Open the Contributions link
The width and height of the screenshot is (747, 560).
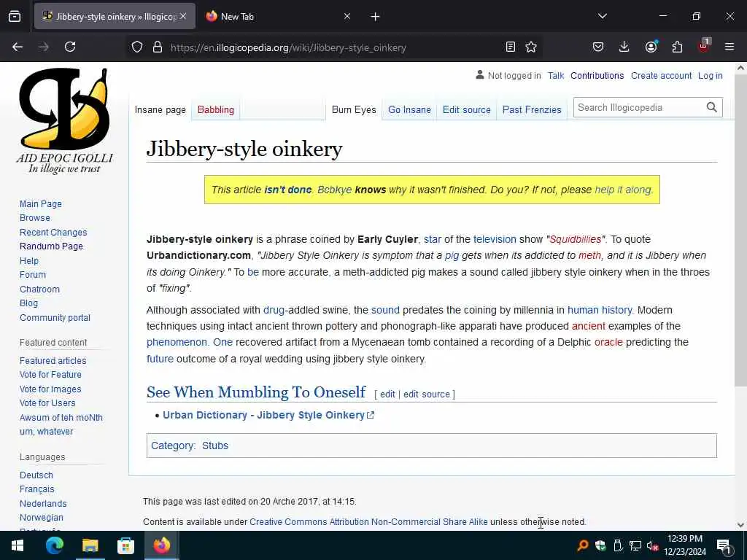click(x=597, y=76)
